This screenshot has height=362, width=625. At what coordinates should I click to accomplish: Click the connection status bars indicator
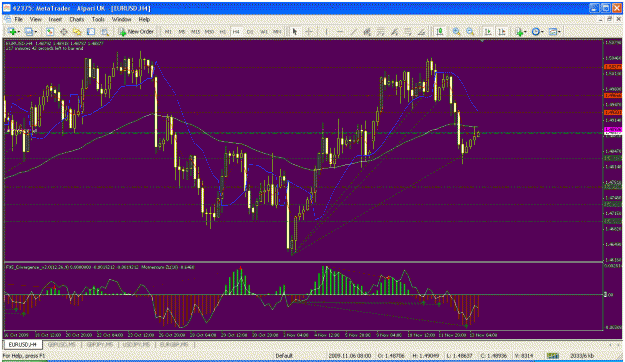(x=552, y=356)
